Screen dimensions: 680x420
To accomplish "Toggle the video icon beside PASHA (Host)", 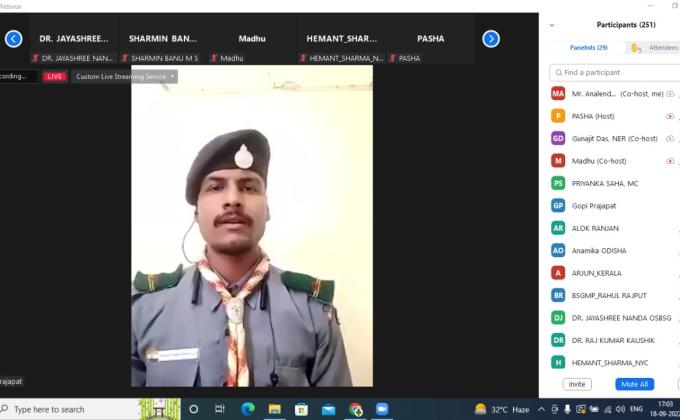I will click(x=670, y=116).
